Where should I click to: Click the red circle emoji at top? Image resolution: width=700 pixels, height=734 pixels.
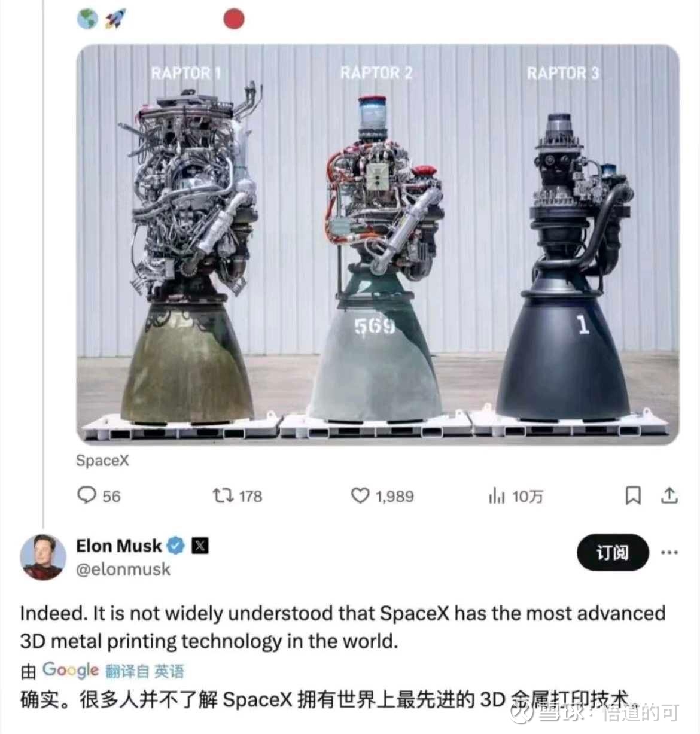pos(234,19)
